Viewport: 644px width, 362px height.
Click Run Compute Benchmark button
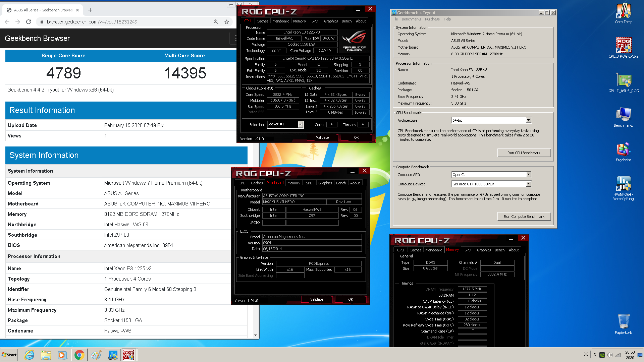524,217
